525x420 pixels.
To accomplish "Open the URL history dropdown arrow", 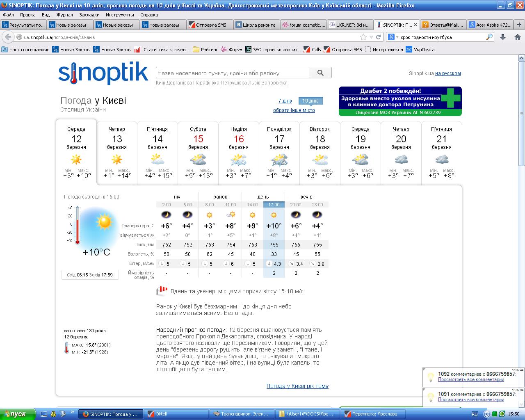I will (371, 37).
